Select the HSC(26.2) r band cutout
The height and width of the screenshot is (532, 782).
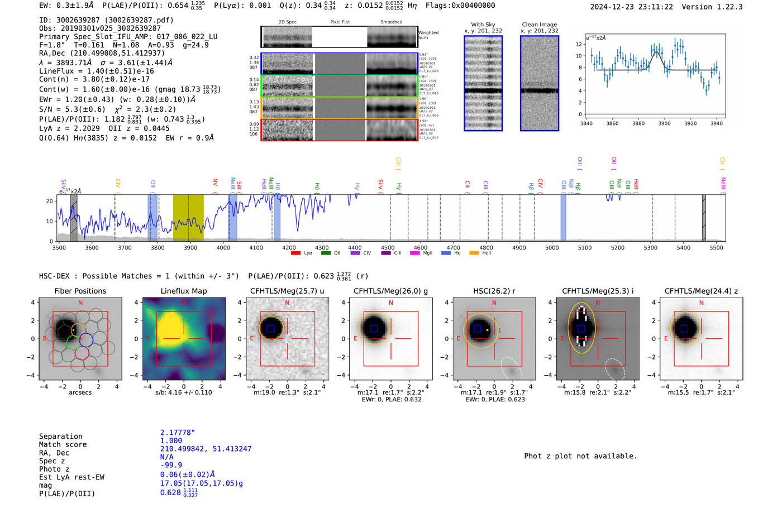(x=494, y=338)
